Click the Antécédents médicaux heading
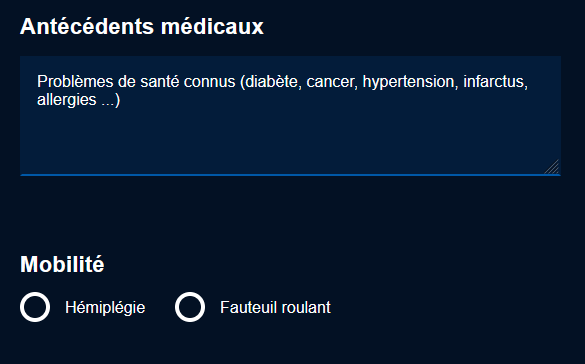Screen dimensions: 585x364 click(x=142, y=26)
